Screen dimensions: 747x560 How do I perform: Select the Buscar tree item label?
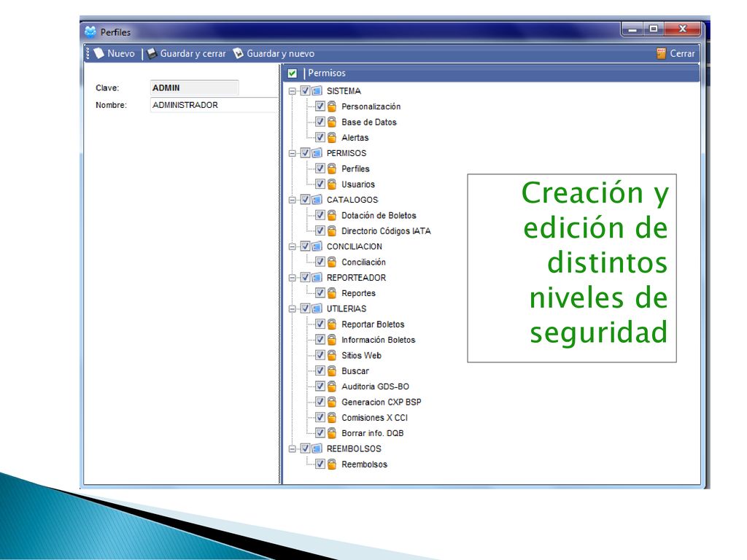coord(355,371)
